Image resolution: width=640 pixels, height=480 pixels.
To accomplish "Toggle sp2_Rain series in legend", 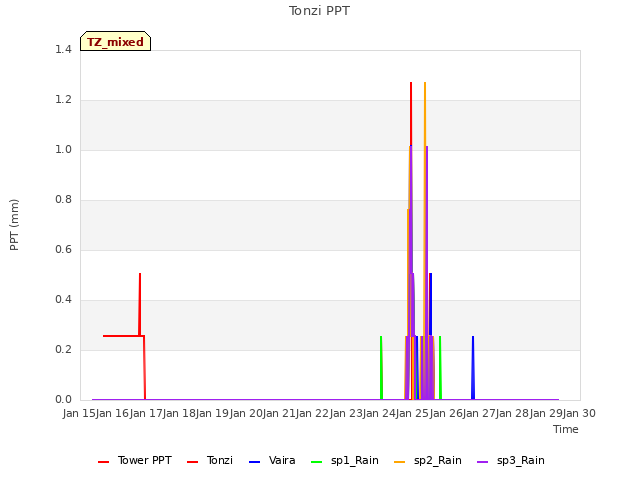I will pos(428,460).
